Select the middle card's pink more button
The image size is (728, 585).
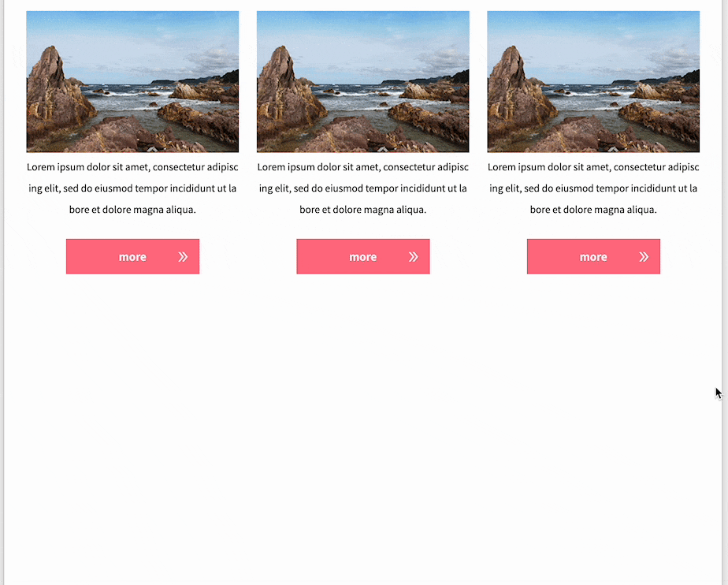pos(363,256)
